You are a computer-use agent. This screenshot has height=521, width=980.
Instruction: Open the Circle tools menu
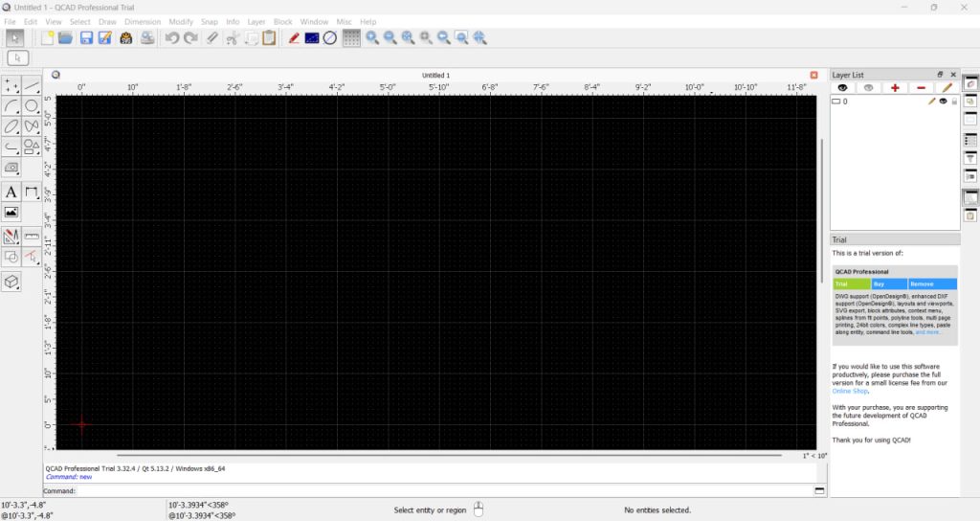pos(32,105)
